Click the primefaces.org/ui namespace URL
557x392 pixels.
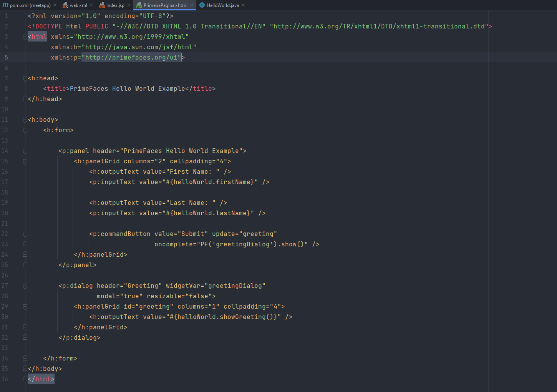[131, 57]
